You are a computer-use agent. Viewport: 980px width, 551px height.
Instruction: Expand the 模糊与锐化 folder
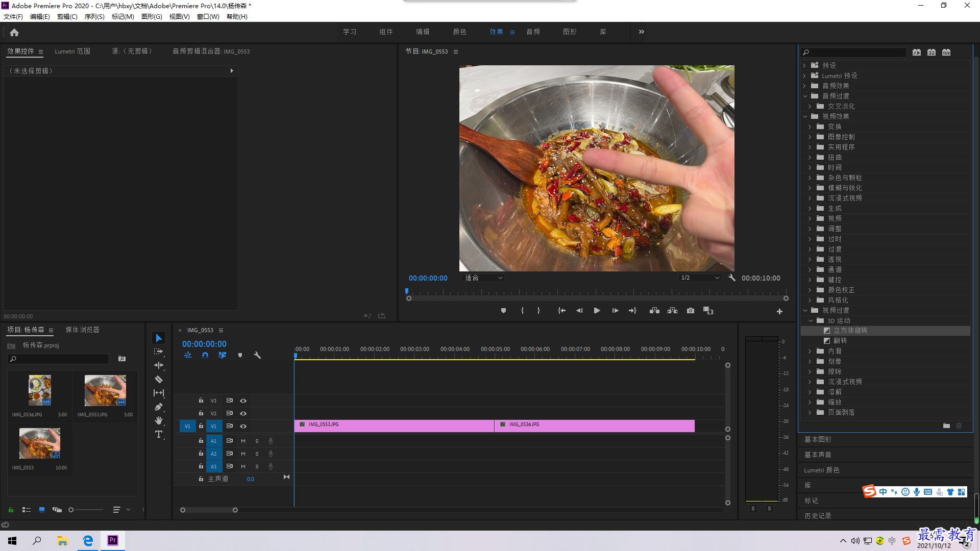pyautogui.click(x=810, y=188)
